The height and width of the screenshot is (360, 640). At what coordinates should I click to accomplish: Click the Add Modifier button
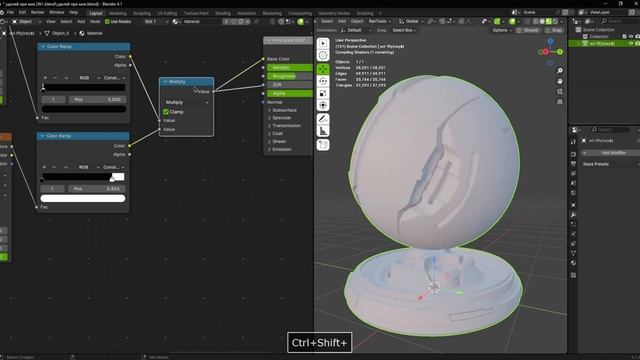[x=611, y=153]
